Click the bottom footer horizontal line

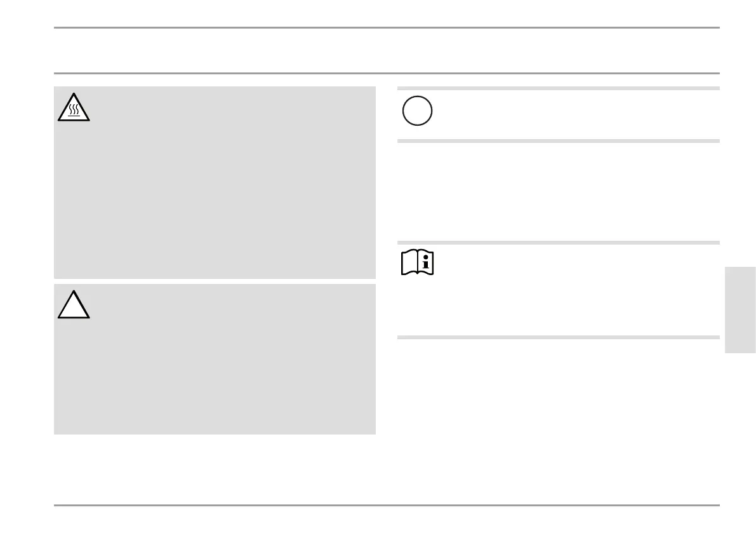coord(387,506)
